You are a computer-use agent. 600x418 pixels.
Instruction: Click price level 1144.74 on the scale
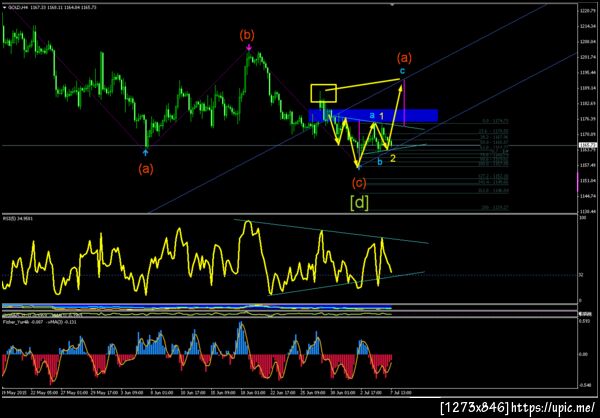point(587,196)
